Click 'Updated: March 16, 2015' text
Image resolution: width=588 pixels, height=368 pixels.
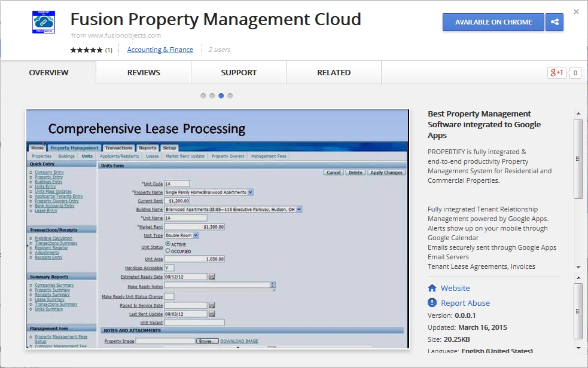[467, 327]
